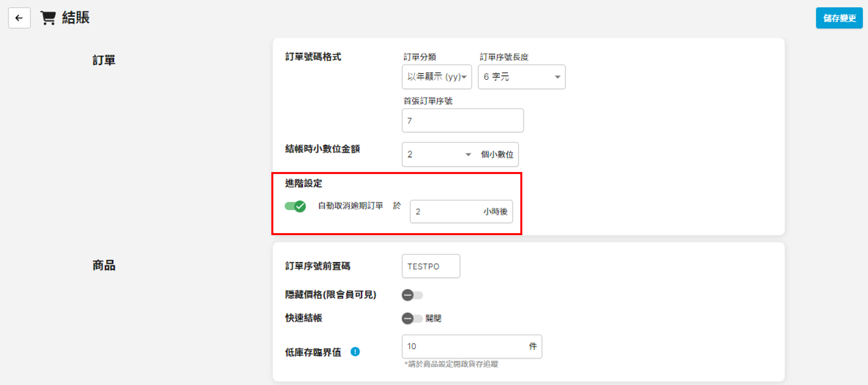
Task: Edit the 低庫存臨界值 quantity field
Action: tap(465, 346)
